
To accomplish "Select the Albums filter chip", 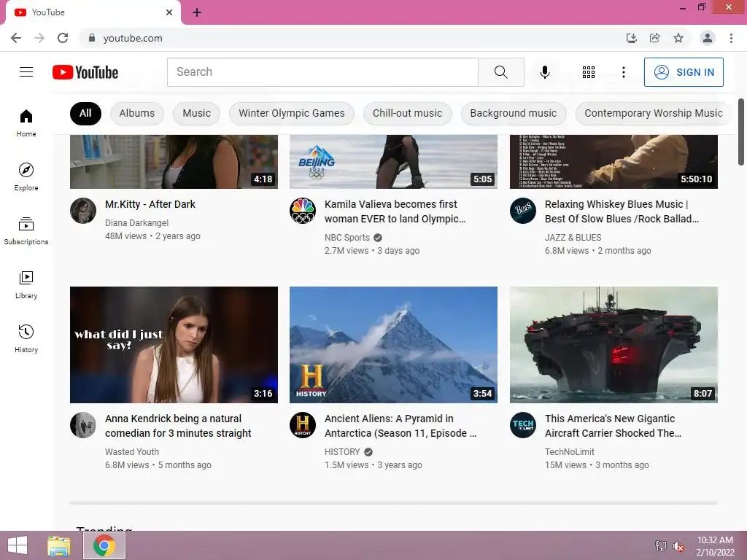I will 136,113.
